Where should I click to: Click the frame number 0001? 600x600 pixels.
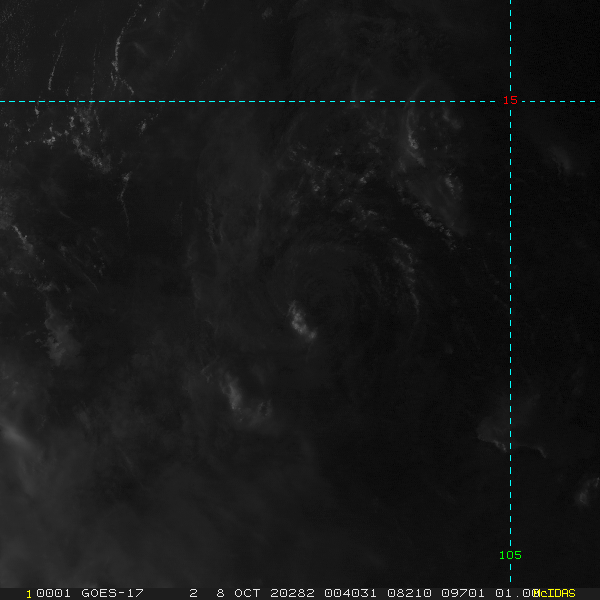coord(54,593)
